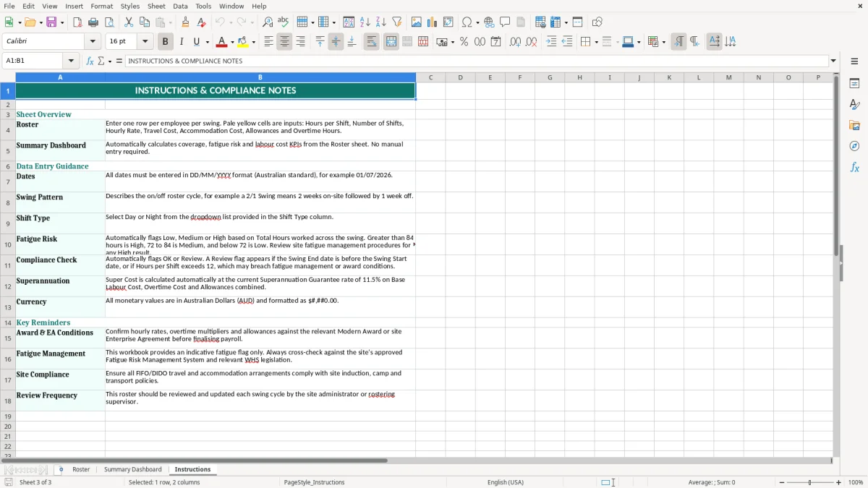Toggle Center Vertically alignment
Screen dimensions: 868x488
336,42
